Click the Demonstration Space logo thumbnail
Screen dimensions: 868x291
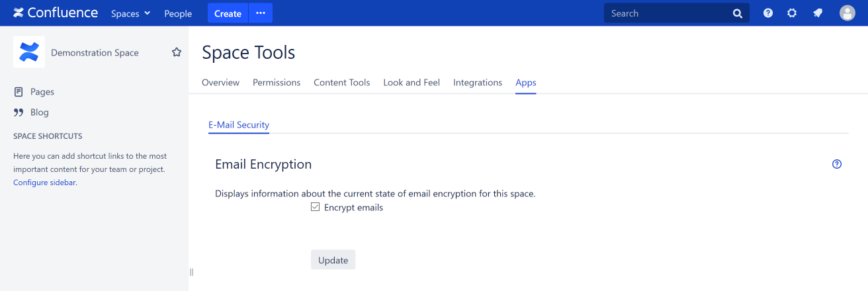pos(29,52)
